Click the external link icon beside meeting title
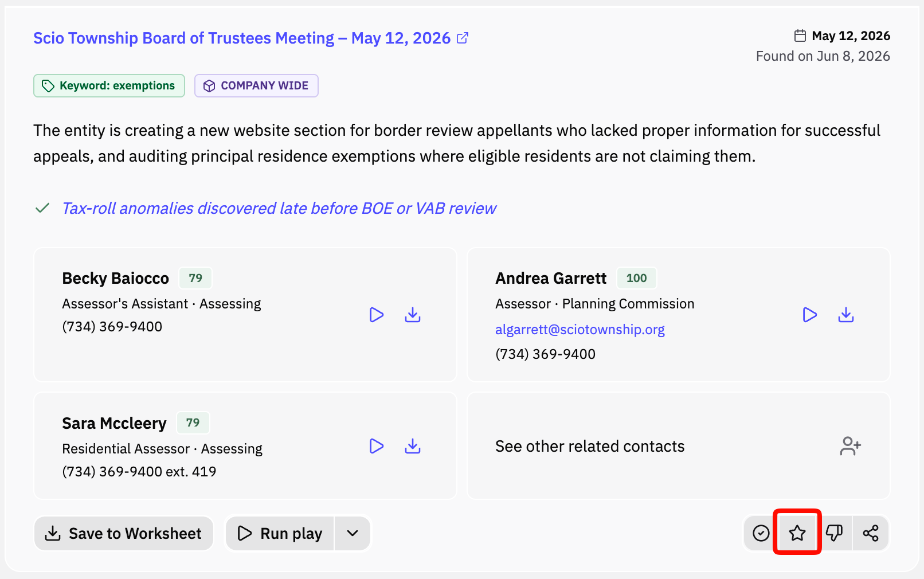 463,38
